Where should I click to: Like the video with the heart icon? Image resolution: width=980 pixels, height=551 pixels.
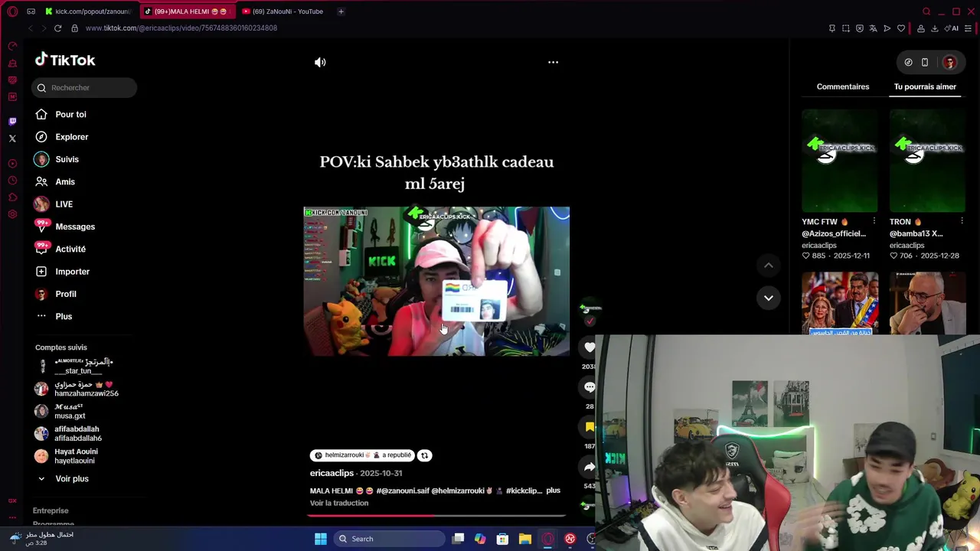click(x=590, y=347)
